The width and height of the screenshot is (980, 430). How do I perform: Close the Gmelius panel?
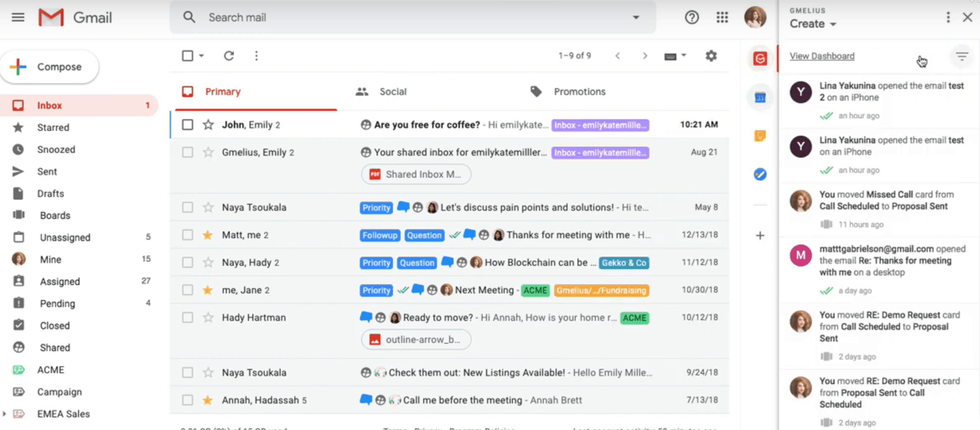tap(968, 17)
